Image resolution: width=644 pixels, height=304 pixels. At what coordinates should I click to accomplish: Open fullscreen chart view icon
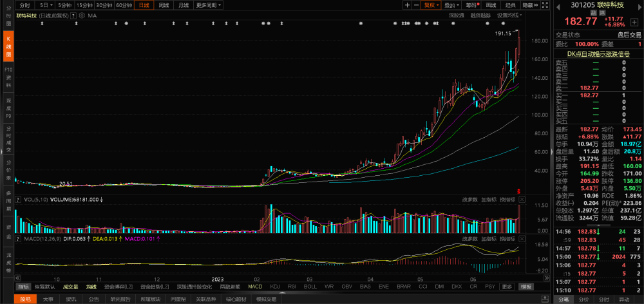(545, 5)
